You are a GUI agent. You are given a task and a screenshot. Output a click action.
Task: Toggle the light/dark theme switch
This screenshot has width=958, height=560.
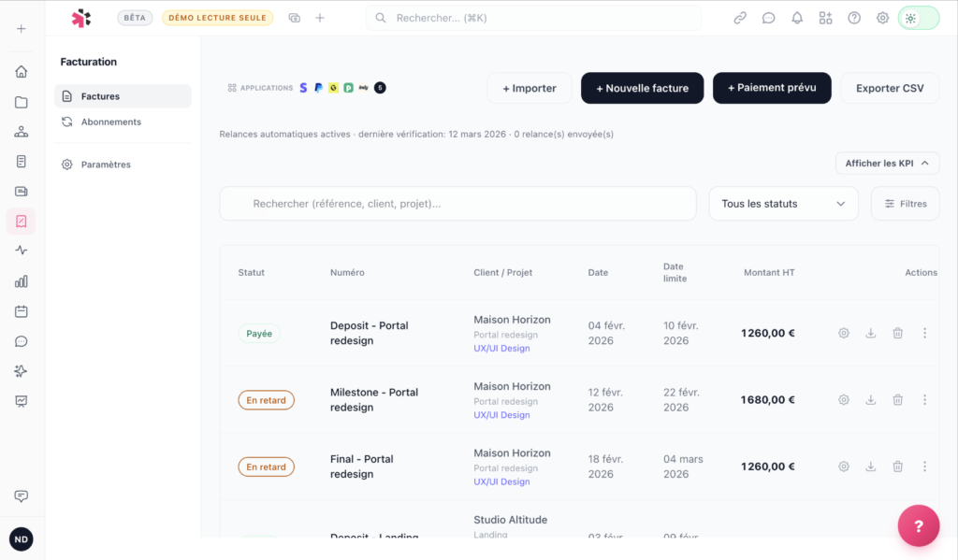[x=918, y=18]
